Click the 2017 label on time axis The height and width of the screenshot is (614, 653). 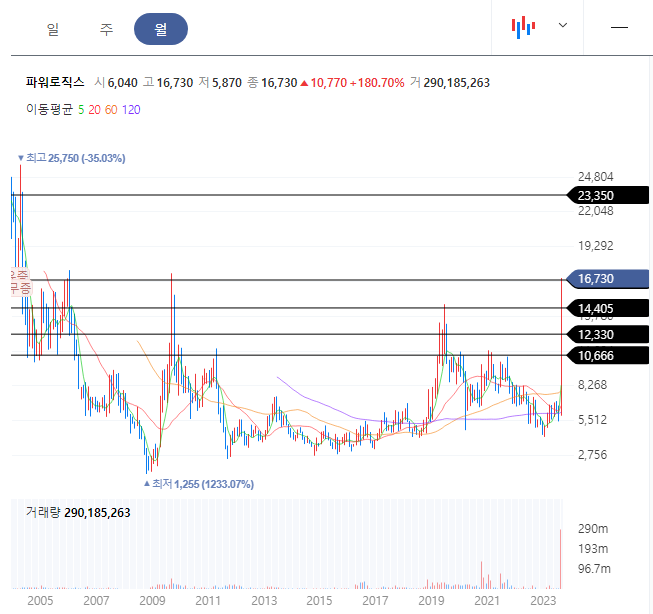coord(375,601)
